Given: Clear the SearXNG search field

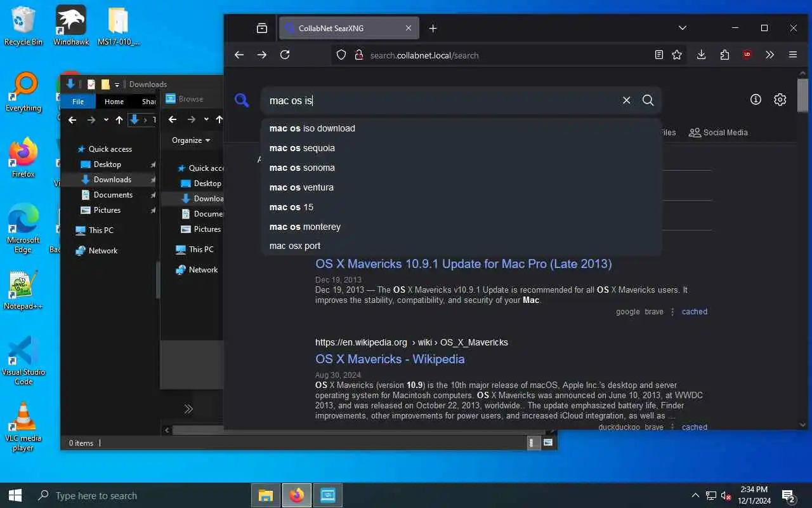Looking at the screenshot, I should 626,100.
